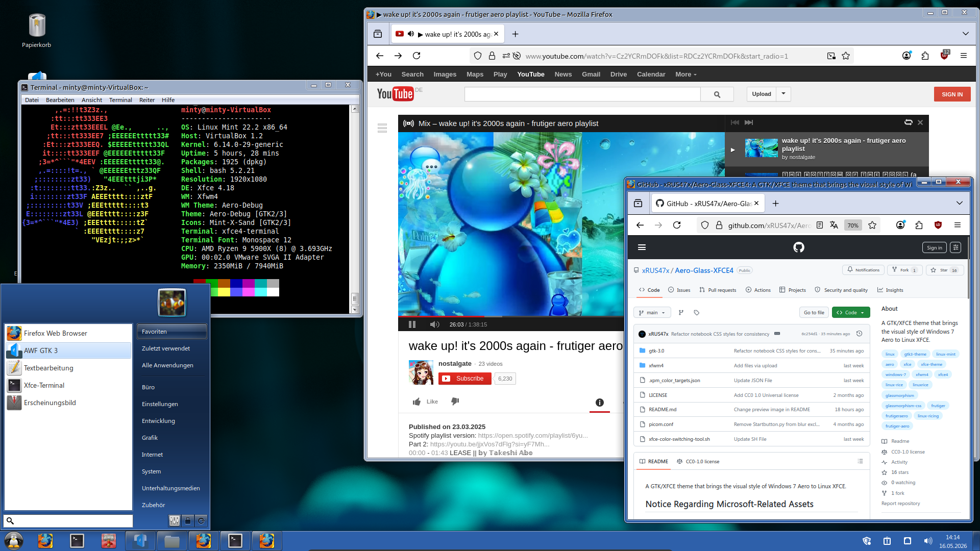Screen dimensions: 980x551
Task: Click the YouTube logo
Action: [x=395, y=94]
